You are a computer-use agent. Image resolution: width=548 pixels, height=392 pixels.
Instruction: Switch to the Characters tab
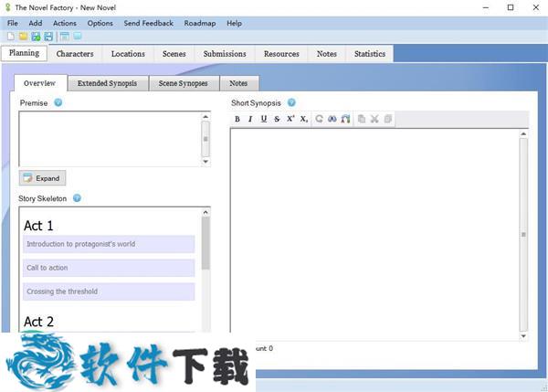pyautogui.click(x=75, y=54)
